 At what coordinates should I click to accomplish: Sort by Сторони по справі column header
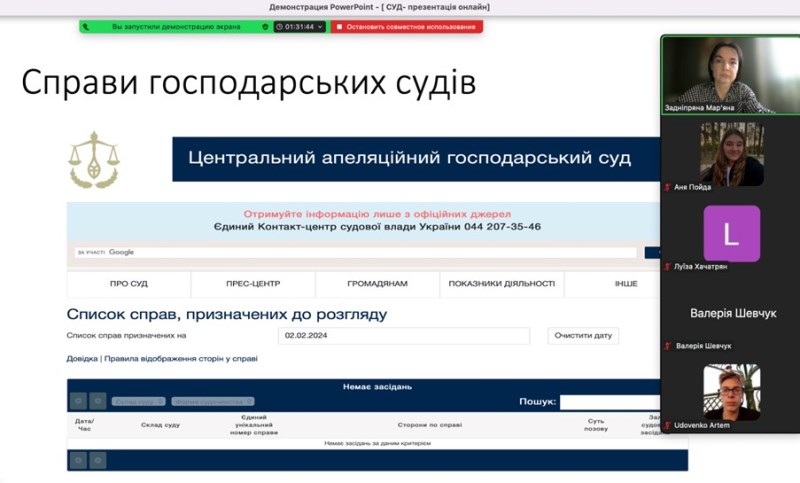[430, 425]
